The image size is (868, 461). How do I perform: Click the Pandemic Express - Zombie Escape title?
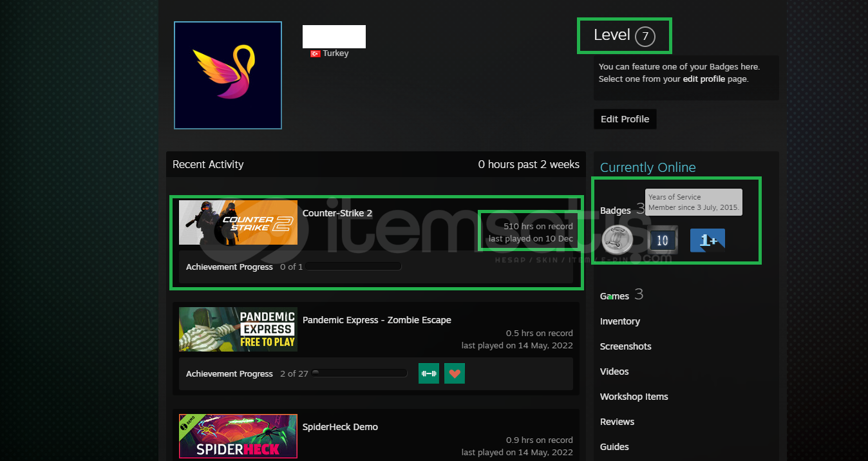(377, 320)
